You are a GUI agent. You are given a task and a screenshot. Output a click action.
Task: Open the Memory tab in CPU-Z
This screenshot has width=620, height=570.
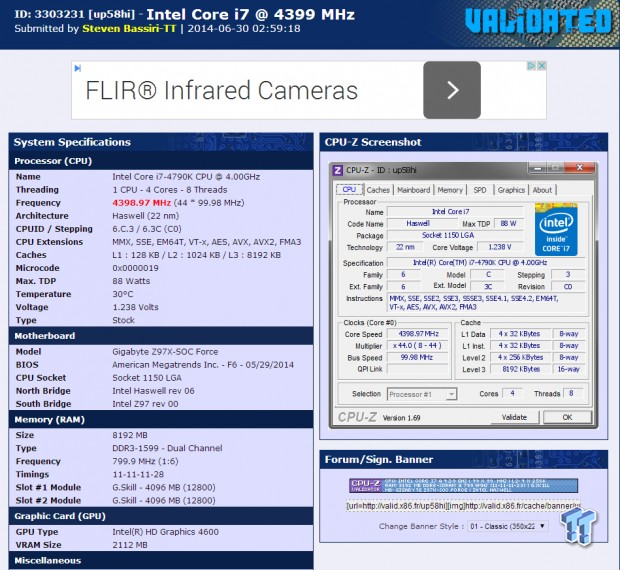pos(450,190)
